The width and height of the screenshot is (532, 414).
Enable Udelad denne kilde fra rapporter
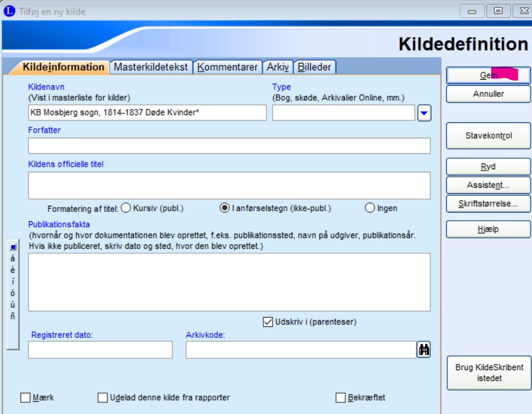click(x=103, y=397)
